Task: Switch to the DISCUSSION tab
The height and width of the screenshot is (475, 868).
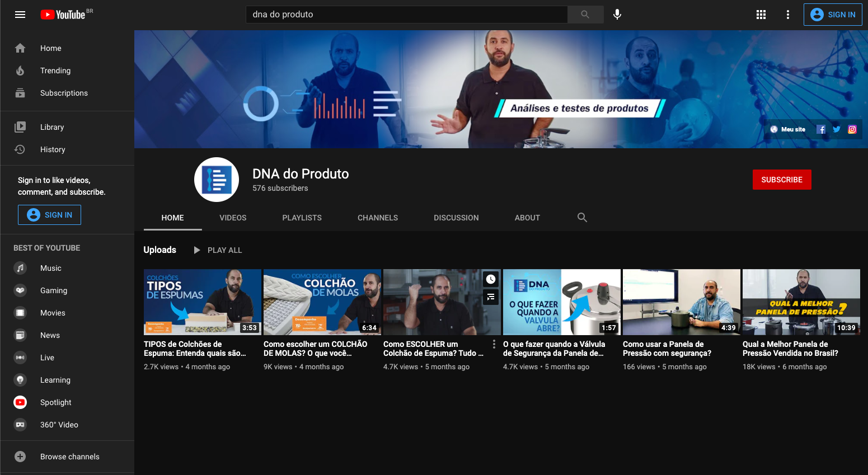Action: pyautogui.click(x=456, y=218)
